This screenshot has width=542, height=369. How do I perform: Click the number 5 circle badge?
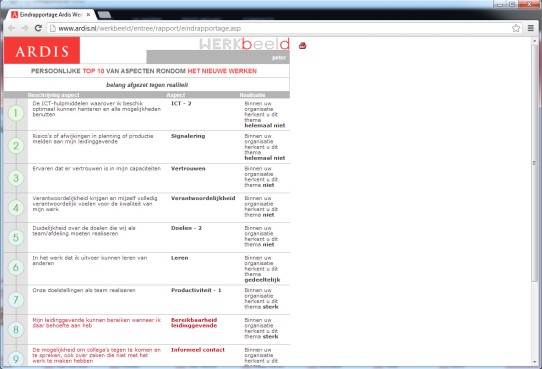16,237
